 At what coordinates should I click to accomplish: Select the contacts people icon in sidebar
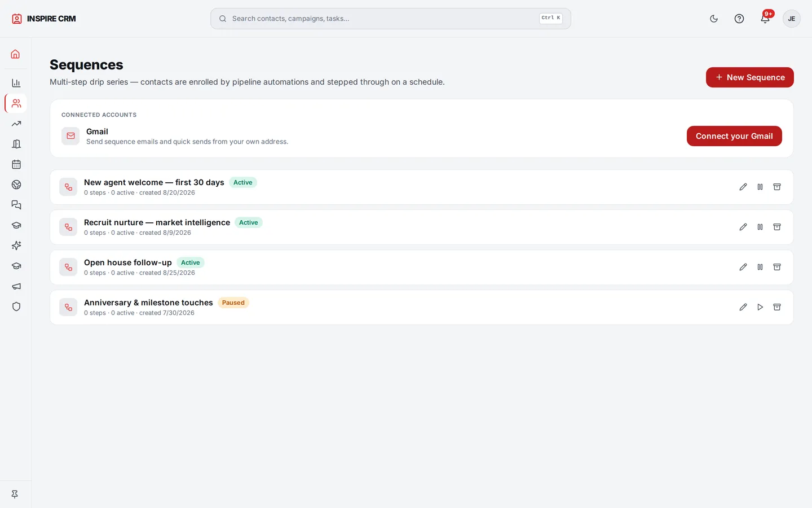click(16, 103)
